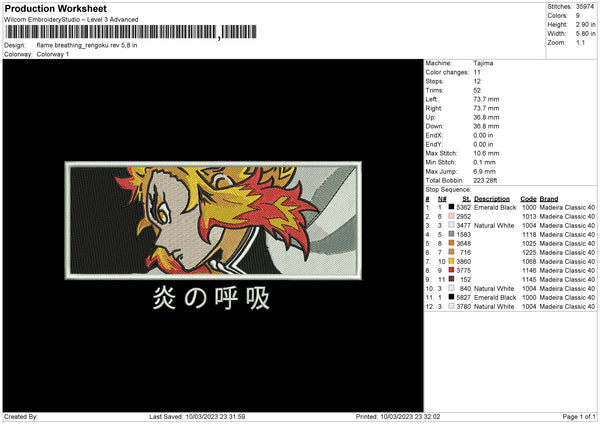Viewport: 600px width, 424px height.
Task: Select the Max Stitch value 10.6 mm
Action: (486, 153)
